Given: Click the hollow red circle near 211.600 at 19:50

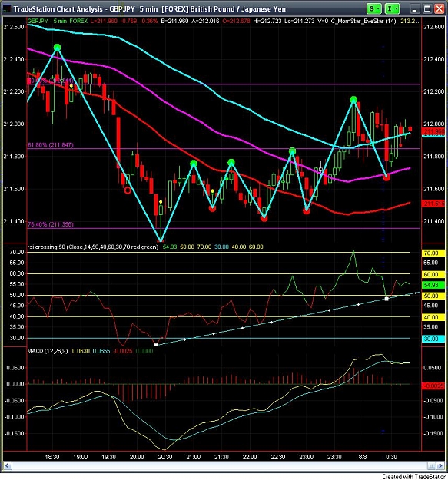Looking at the screenshot, I should (128, 190).
